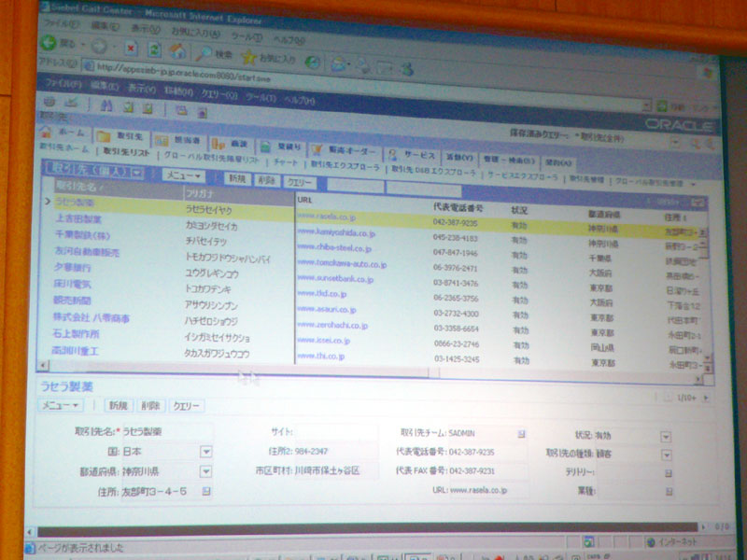Click the IE Forward arrow icon

pyautogui.click(x=98, y=46)
